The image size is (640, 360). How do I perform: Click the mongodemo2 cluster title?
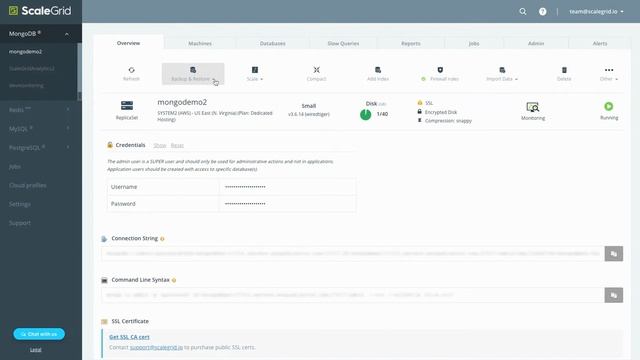click(x=182, y=102)
